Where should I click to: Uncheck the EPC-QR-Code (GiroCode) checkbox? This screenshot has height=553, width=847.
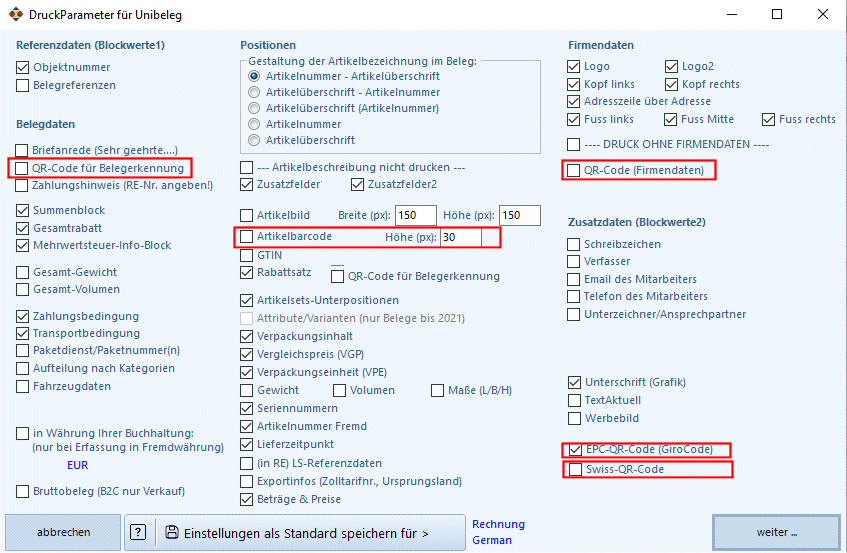575,449
